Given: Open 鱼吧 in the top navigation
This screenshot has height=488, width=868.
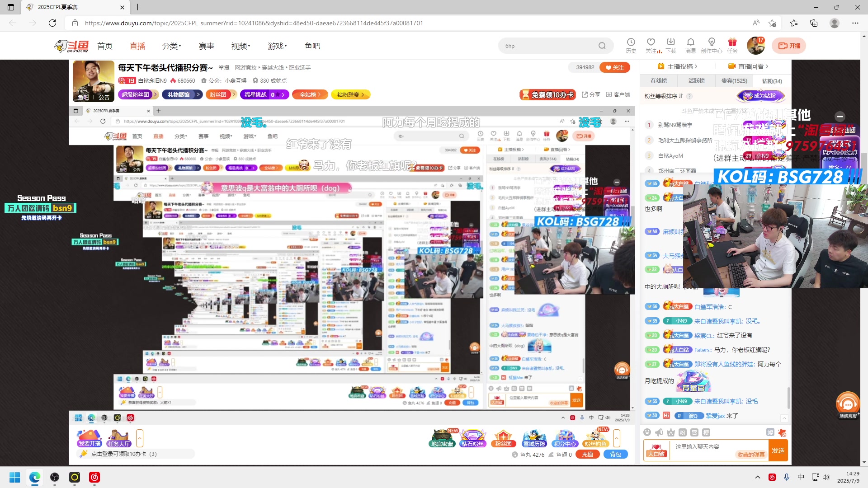Looking at the screenshot, I should (312, 46).
